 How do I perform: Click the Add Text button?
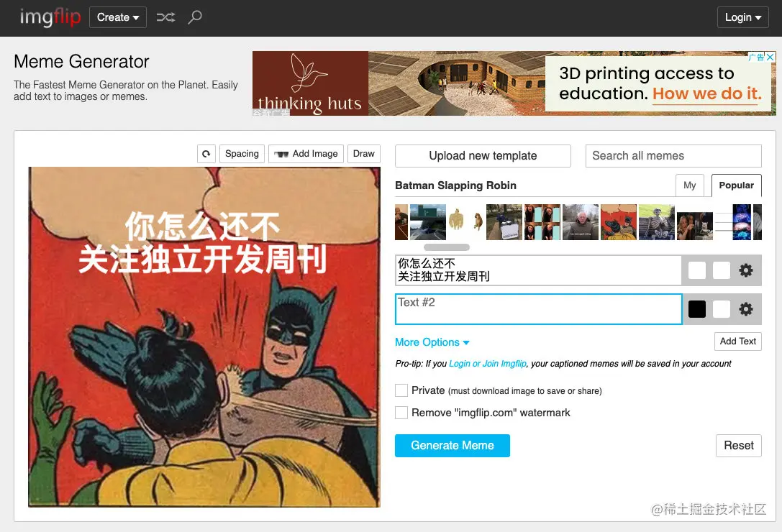[x=737, y=341]
